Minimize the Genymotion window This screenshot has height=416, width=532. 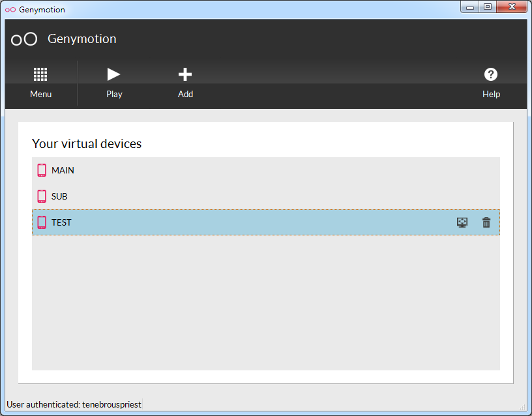[x=470, y=7]
